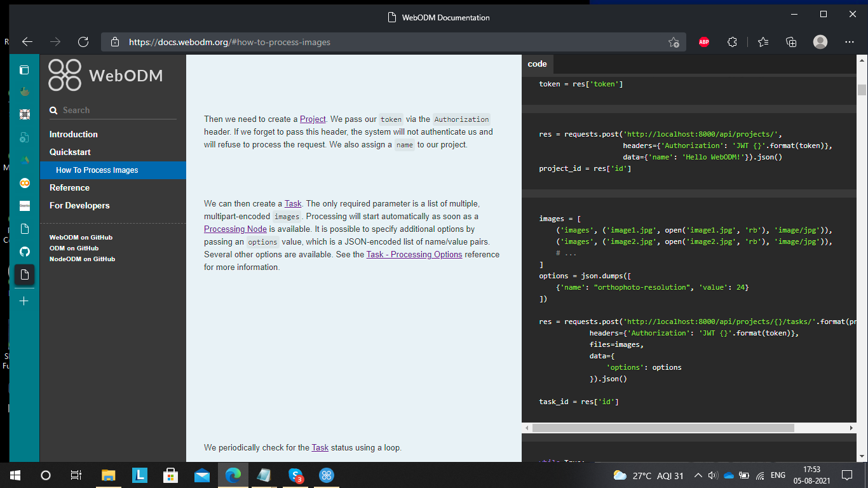Select the GitHub tab in the vertical tab strip

point(24,252)
